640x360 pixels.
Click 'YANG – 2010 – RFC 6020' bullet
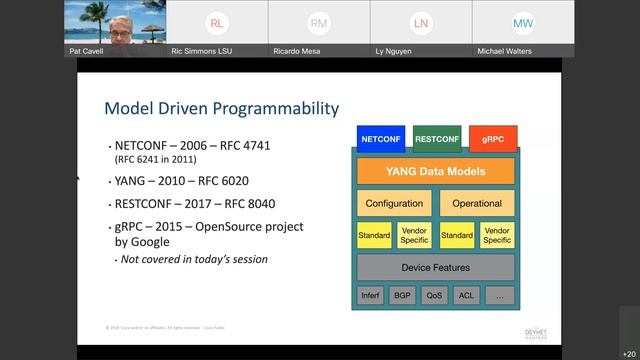coord(182,181)
